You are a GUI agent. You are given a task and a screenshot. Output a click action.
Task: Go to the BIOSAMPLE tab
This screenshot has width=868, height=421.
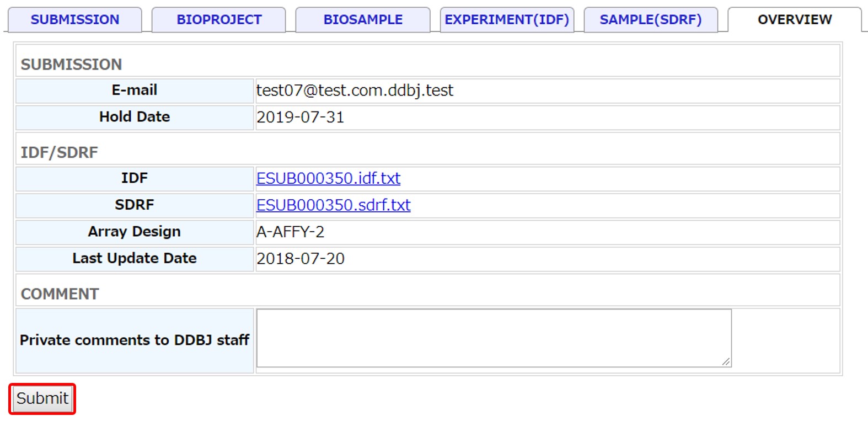coord(363,20)
